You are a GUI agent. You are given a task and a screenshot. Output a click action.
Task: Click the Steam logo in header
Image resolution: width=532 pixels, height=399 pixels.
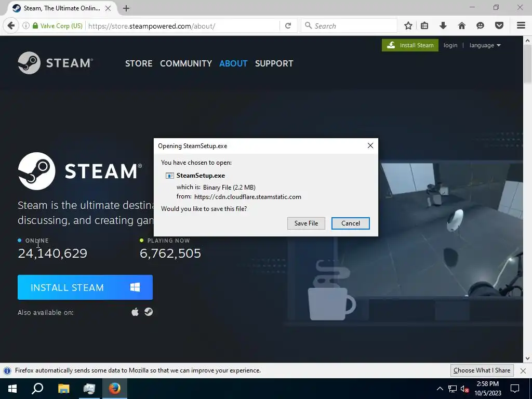pos(55,63)
